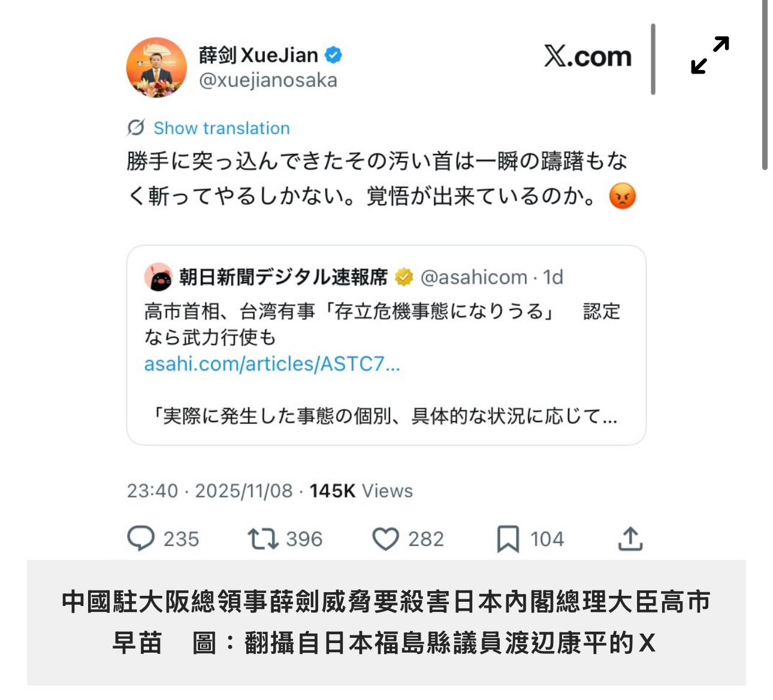Click the reply speech bubble icon
Image resolution: width=773 pixels, height=700 pixels.
[x=141, y=538]
